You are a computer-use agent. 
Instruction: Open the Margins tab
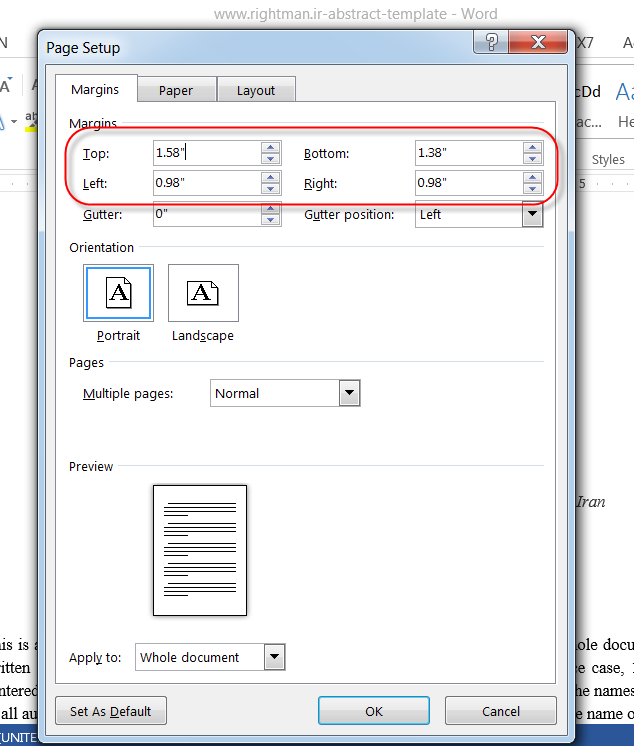coord(95,89)
